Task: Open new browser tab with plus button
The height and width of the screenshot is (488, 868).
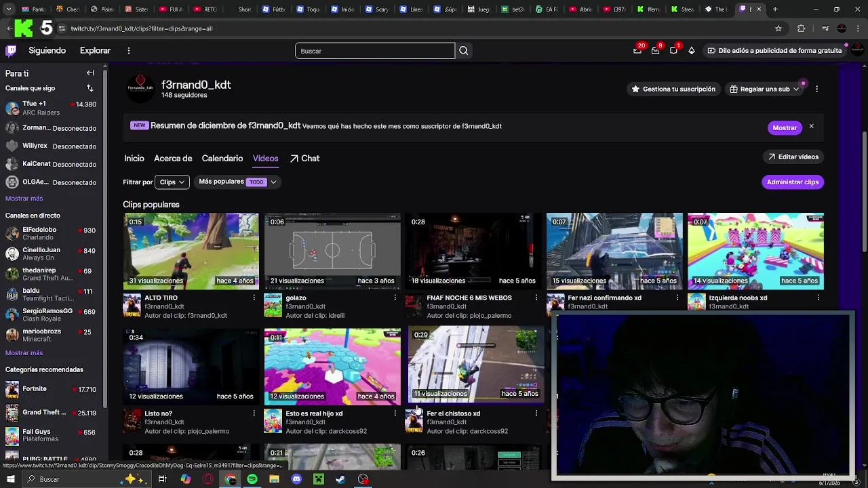Action: (775, 9)
